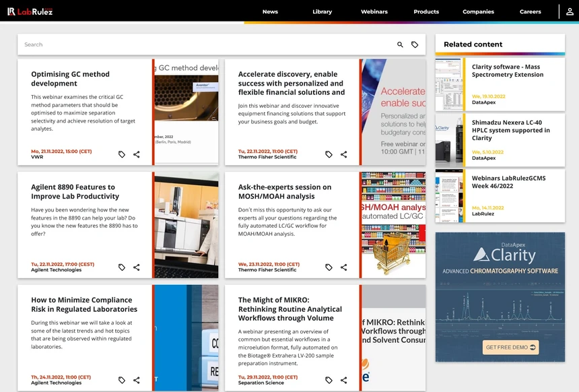Share the Accelerate discovery webinar card
The height and width of the screenshot is (392, 579).
[344, 154]
